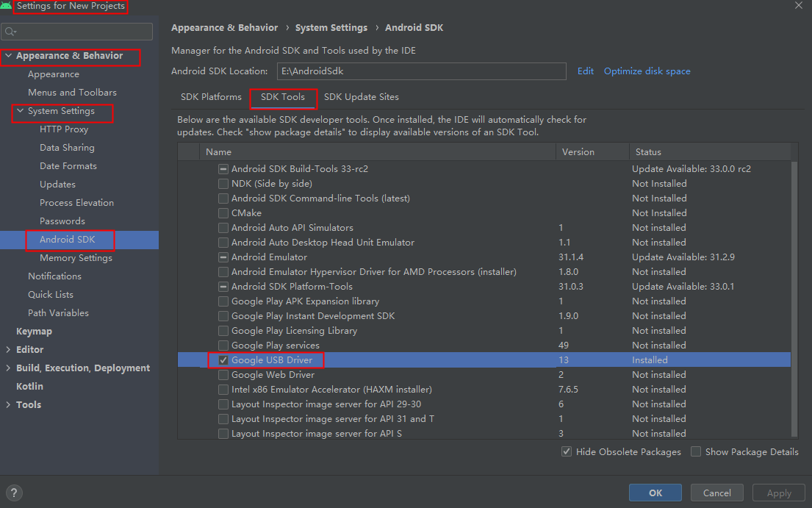Image resolution: width=812 pixels, height=508 pixels.
Task: Click Optimize disk space link
Action: (647, 71)
